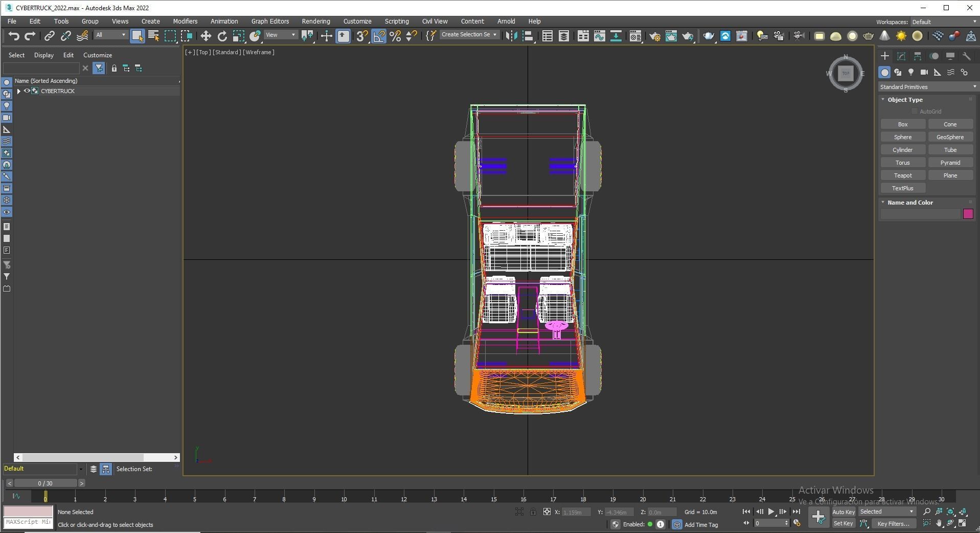The height and width of the screenshot is (533, 980).
Task: Open the Select by Name dialog icon
Action: coord(153,36)
